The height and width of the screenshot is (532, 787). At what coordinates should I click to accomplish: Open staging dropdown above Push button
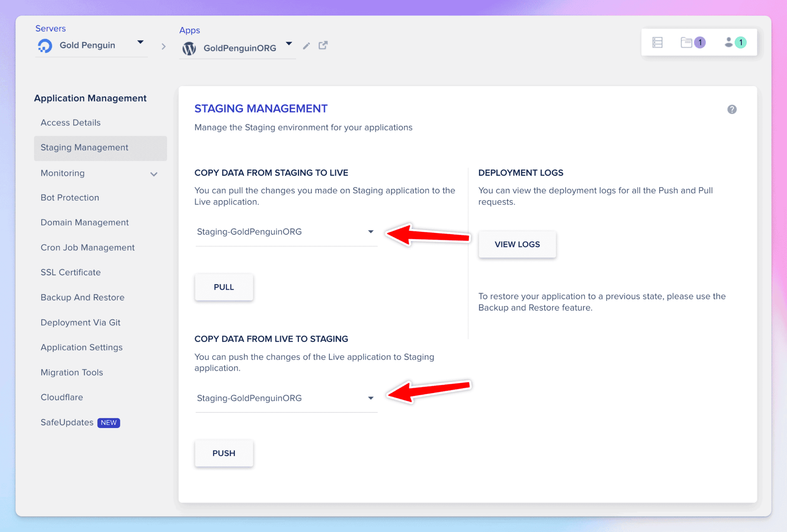[286, 398]
